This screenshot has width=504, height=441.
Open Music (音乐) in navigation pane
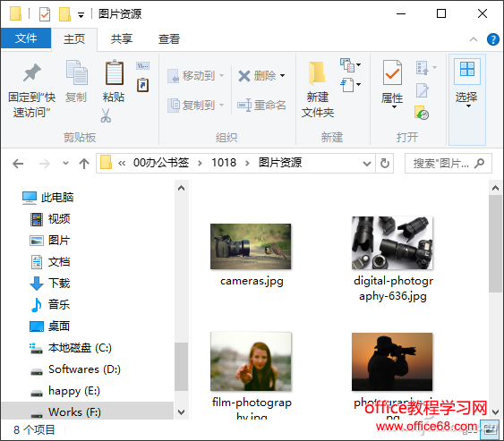click(50, 304)
